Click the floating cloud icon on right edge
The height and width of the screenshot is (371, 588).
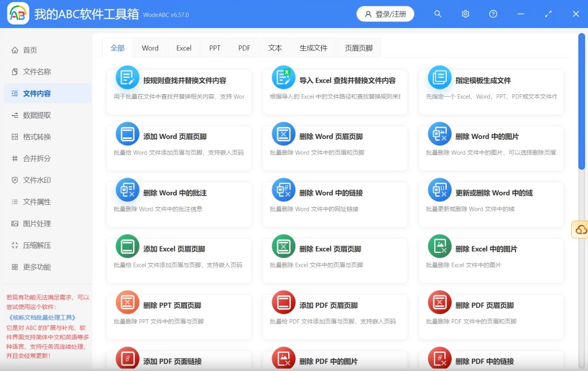point(581,230)
